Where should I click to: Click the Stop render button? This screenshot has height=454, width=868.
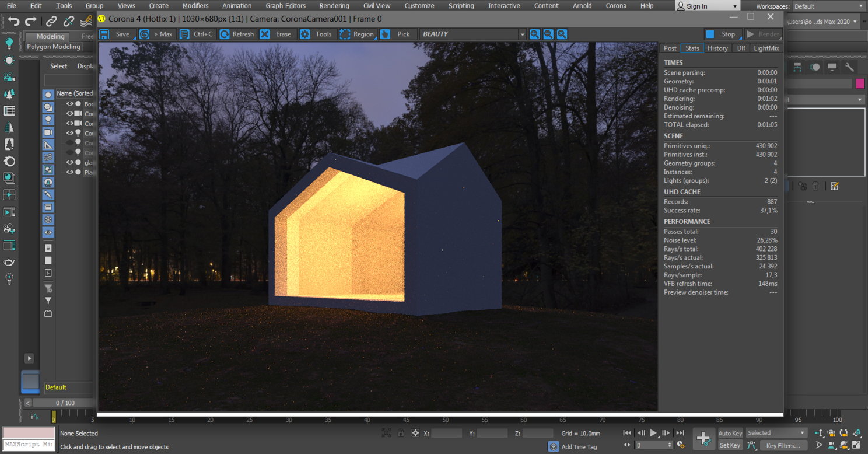tap(722, 34)
